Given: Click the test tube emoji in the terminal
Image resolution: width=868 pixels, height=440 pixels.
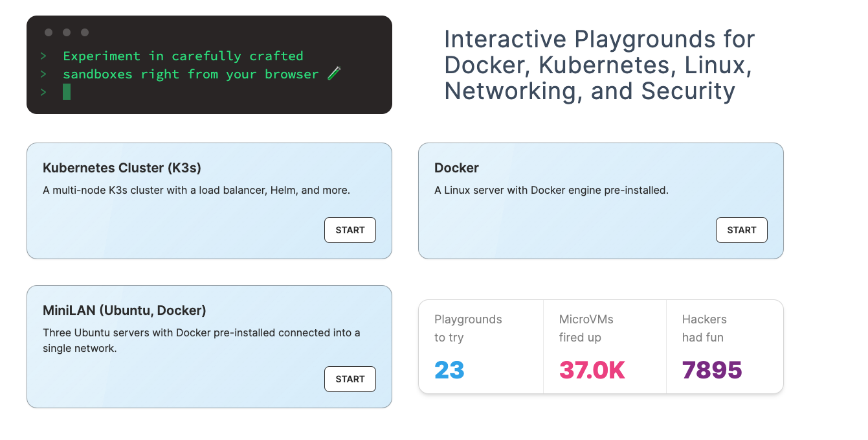Looking at the screenshot, I should [x=334, y=74].
